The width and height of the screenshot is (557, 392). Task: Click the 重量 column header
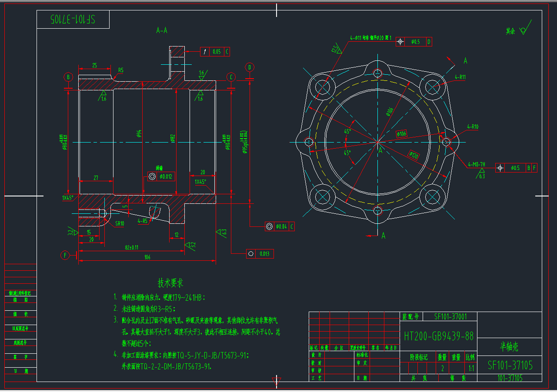pyautogui.click(x=456, y=357)
